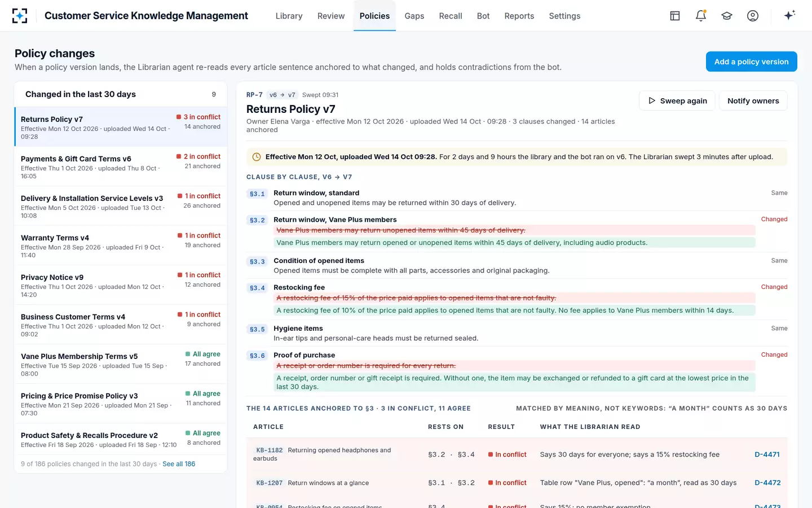Click the RP-7 policy ID
This screenshot has height=508, width=812.
(x=254, y=95)
